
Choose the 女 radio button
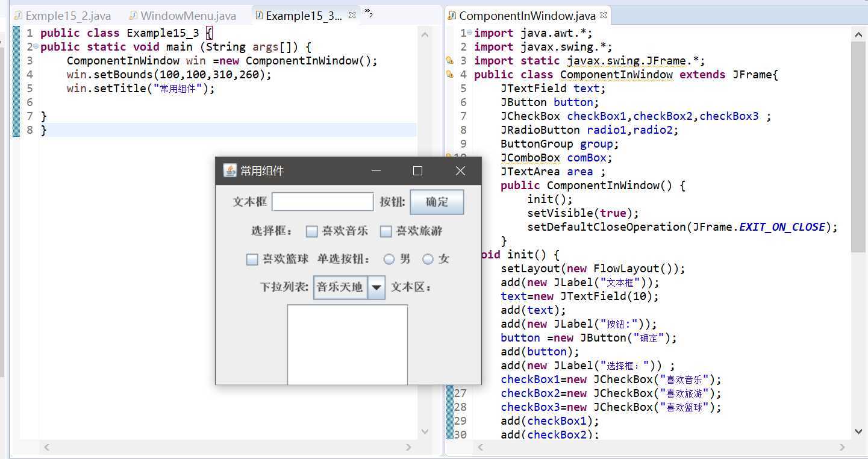tap(428, 259)
